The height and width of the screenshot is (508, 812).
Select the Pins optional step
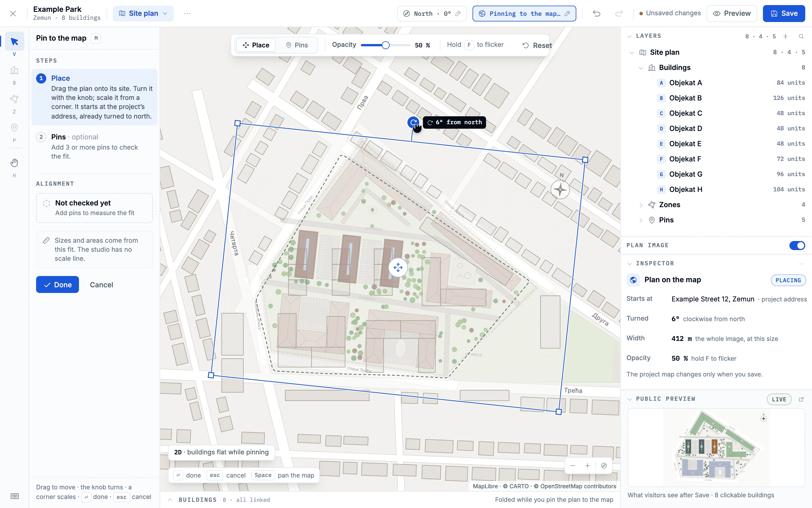[x=94, y=146]
